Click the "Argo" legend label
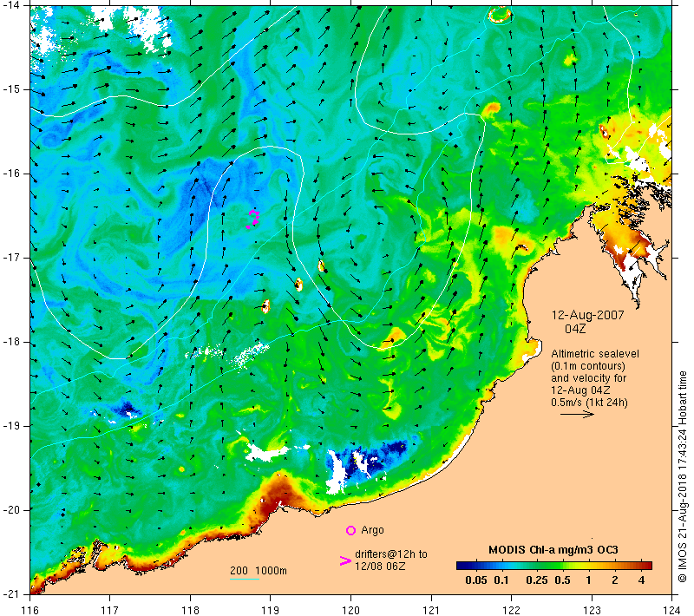Viewport: 694px width, 616px height. click(x=372, y=530)
